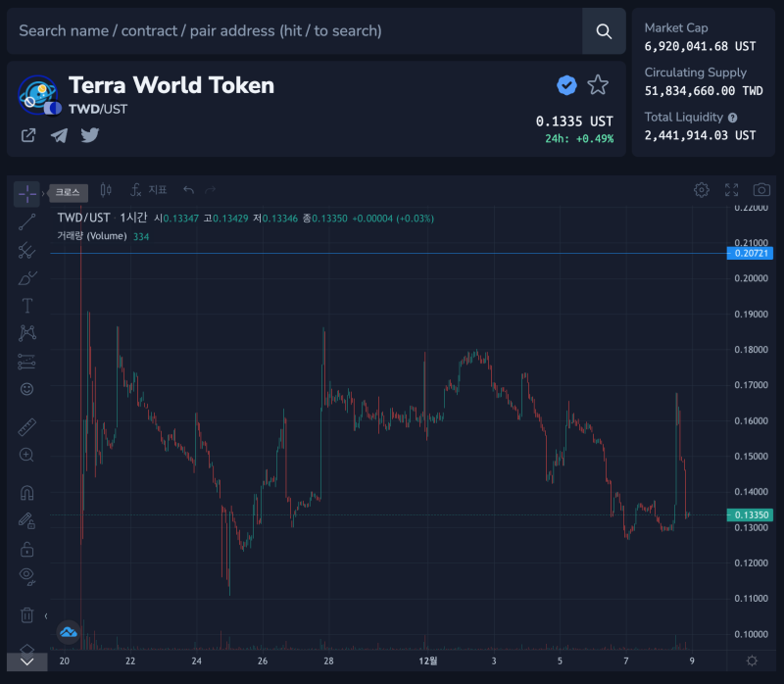Open the time axis settings gear

[752, 661]
